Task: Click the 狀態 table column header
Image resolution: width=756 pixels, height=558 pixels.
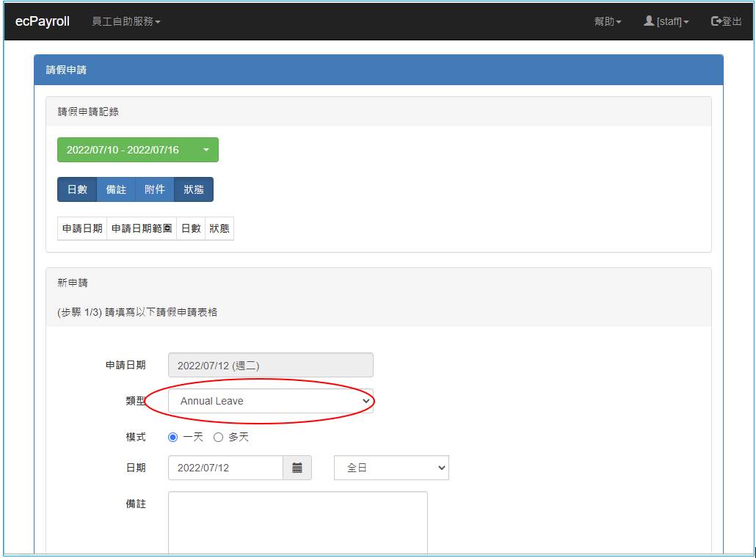Action: pos(219,228)
